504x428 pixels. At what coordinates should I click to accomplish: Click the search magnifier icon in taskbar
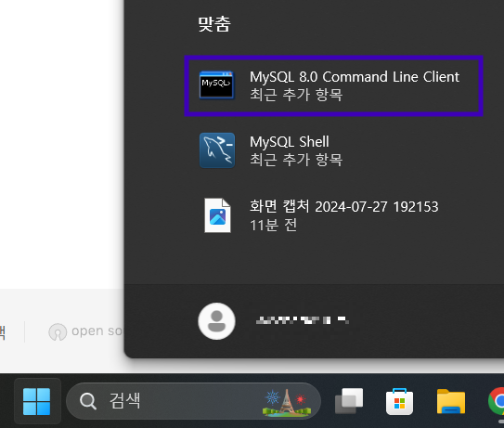point(88,401)
